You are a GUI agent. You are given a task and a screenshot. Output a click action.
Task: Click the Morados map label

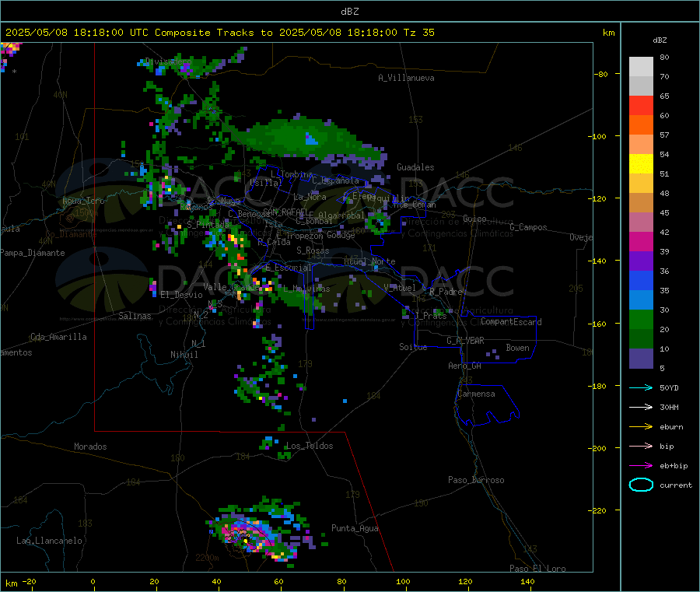(x=90, y=447)
